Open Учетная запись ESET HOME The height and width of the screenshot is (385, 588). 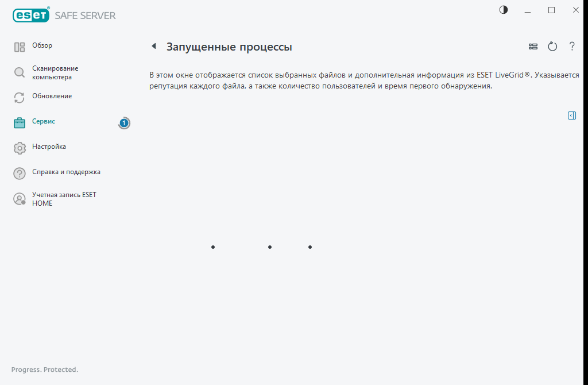[64, 199]
